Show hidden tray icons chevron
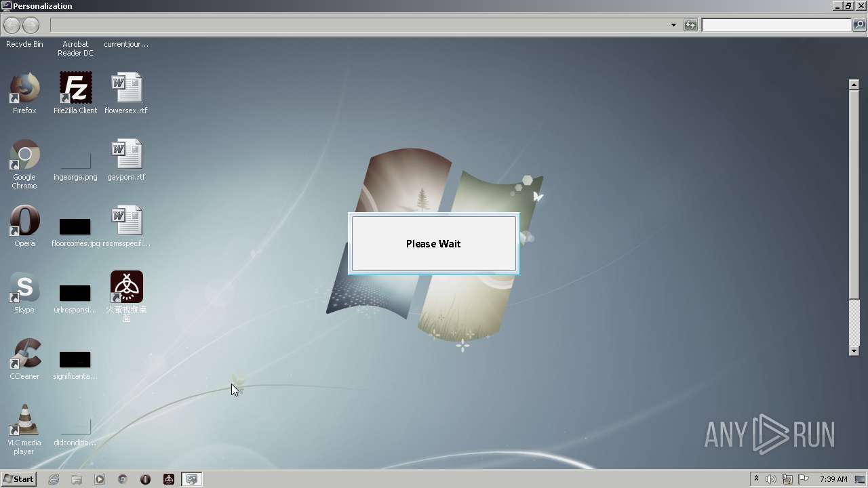This screenshot has height=488, width=868. coord(756,479)
